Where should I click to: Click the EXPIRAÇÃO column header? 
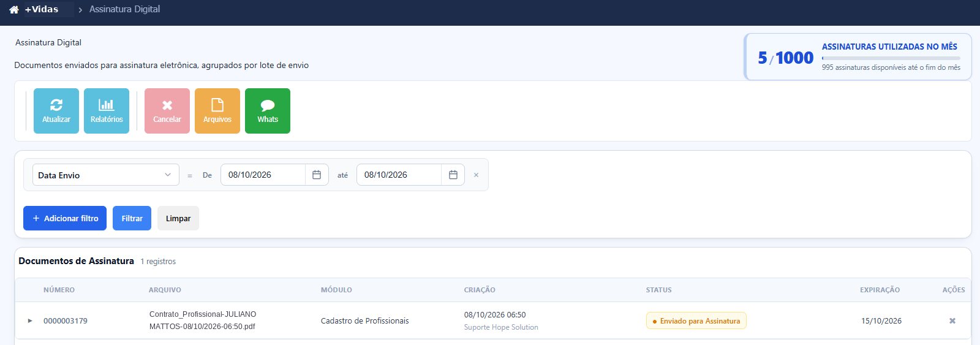(x=880, y=290)
